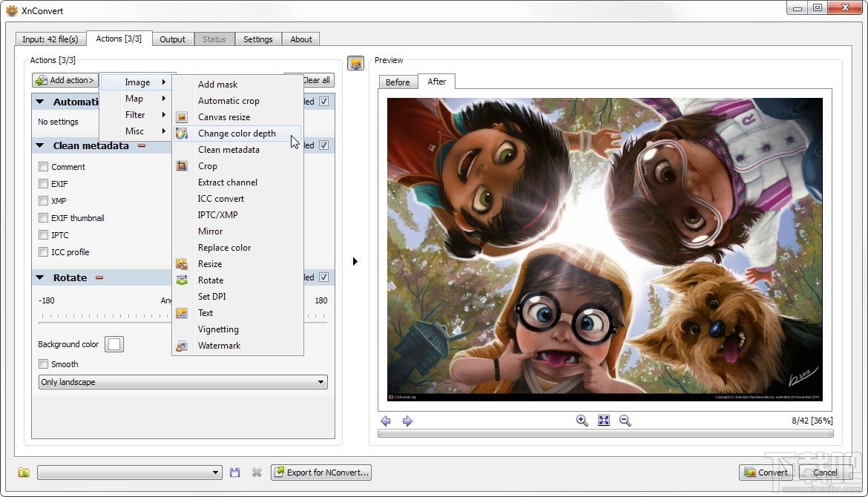Screen dimensions: 868x497
Task: Add a Crop action
Action: tap(208, 165)
